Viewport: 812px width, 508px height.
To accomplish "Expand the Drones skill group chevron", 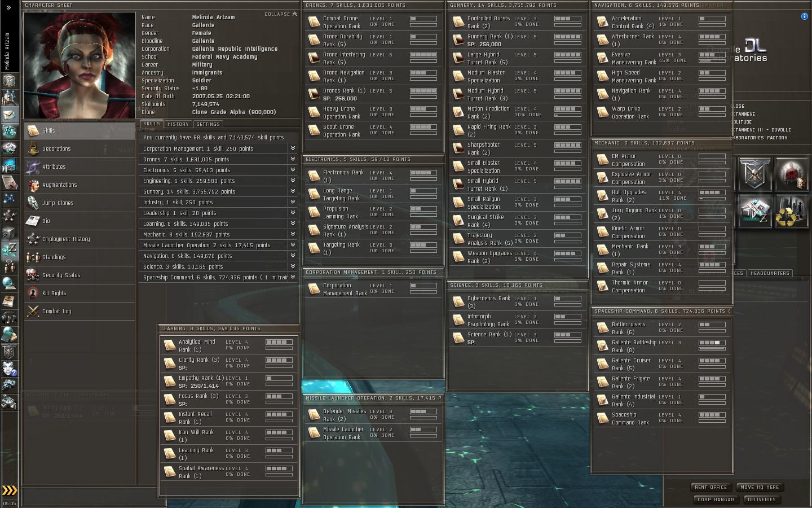I will pyautogui.click(x=293, y=159).
